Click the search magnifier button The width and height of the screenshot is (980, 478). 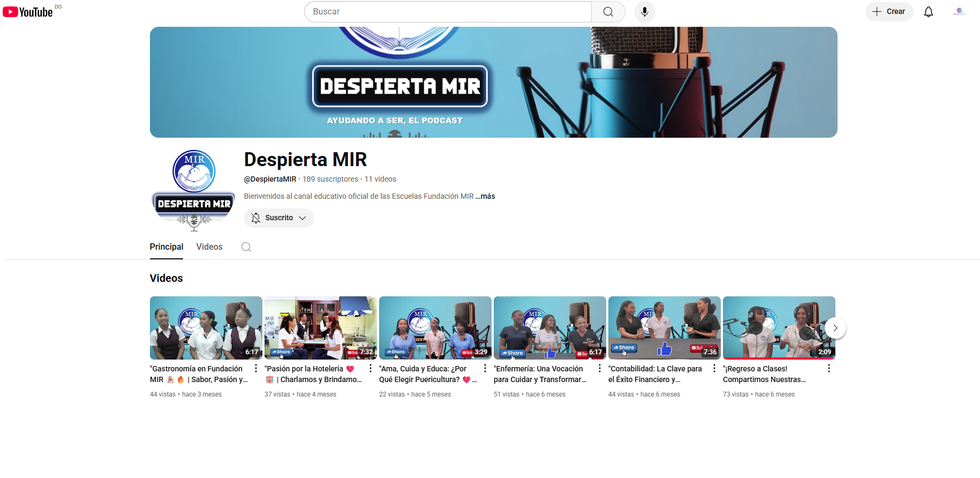pos(608,12)
